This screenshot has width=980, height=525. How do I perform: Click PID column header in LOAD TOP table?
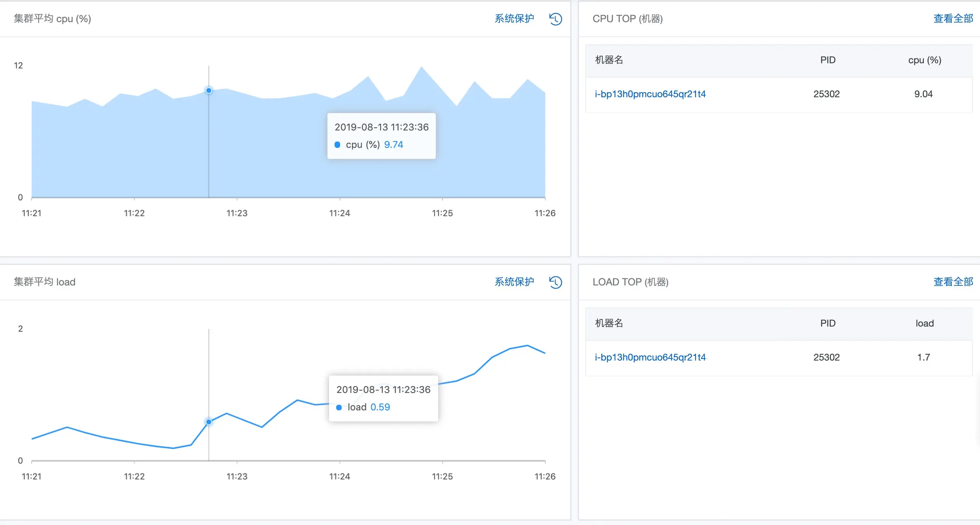coord(827,323)
